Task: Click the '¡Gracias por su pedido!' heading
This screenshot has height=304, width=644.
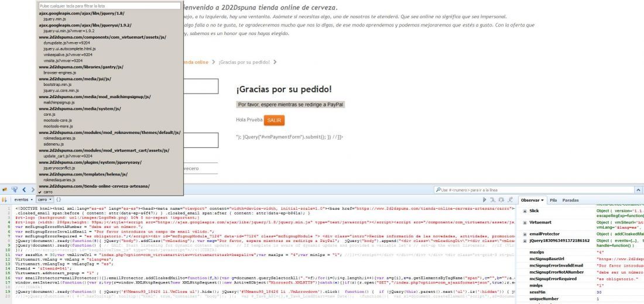Action: (284, 89)
